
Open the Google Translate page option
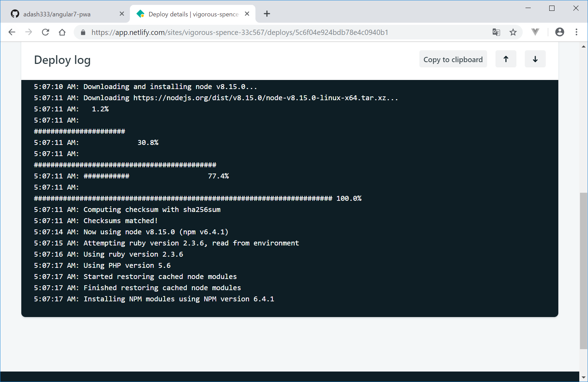point(496,32)
